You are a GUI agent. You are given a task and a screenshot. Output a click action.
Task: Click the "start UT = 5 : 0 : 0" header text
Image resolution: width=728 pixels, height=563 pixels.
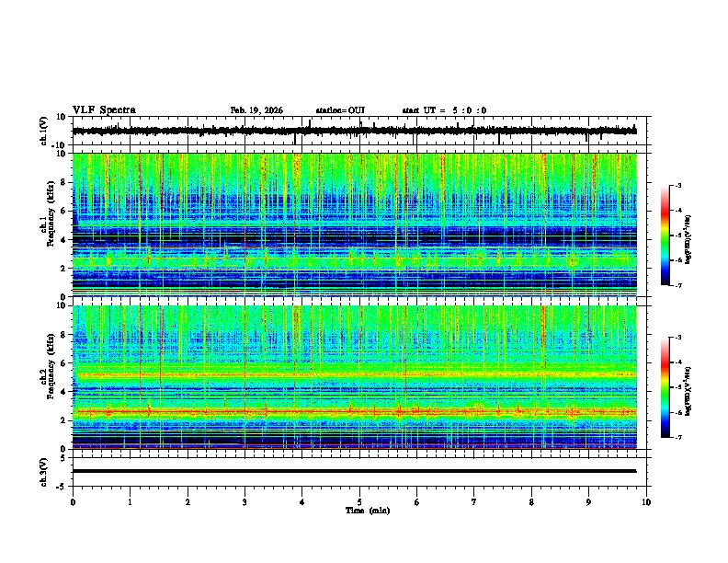[444, 110]
